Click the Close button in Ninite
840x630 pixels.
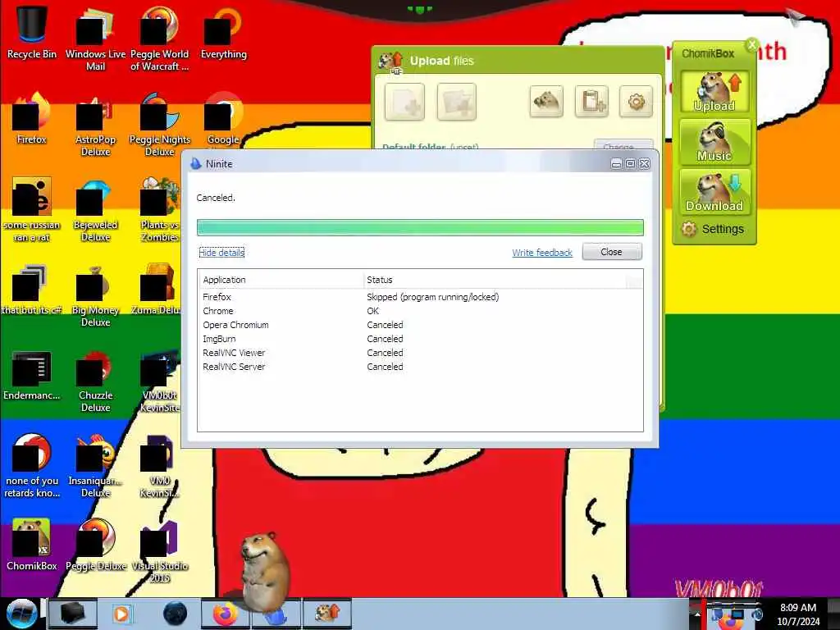[611, 252]
